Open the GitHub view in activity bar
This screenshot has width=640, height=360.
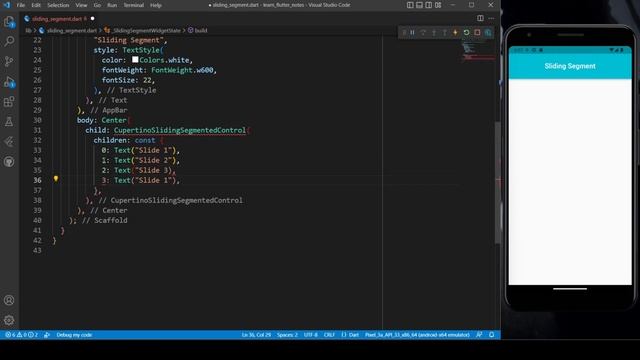coord(9,162)
